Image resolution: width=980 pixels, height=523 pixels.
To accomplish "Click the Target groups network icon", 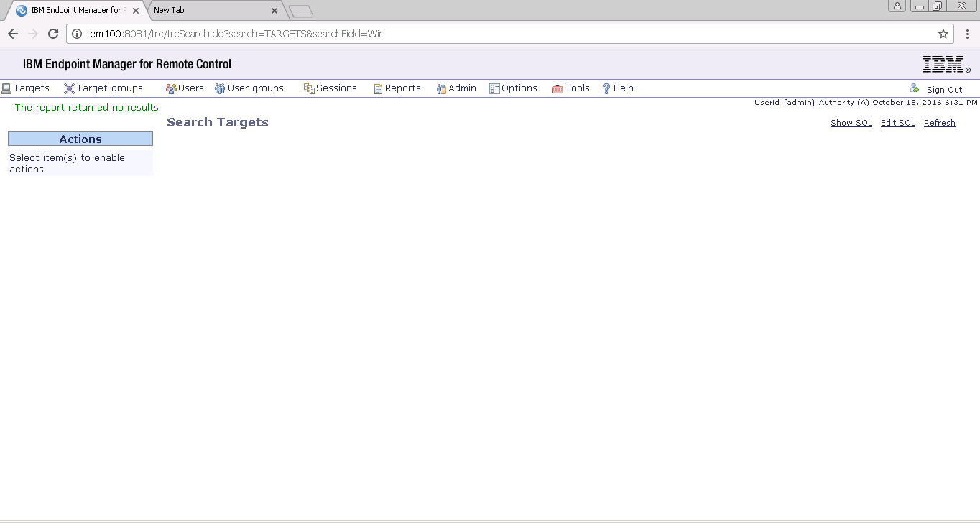I will pyautogui.click(x=69, y=88).
